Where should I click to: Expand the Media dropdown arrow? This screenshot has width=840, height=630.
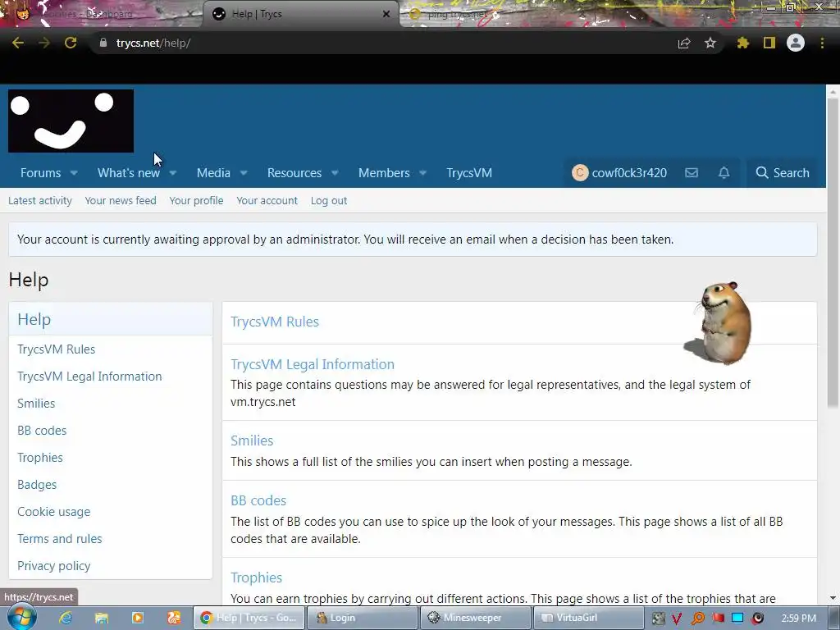click(x=244, y=173)
